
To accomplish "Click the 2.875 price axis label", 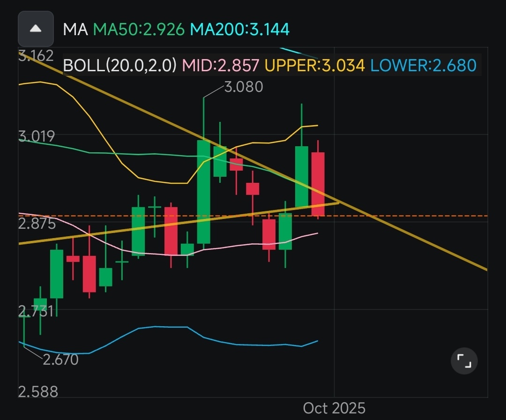I will 37,224.
